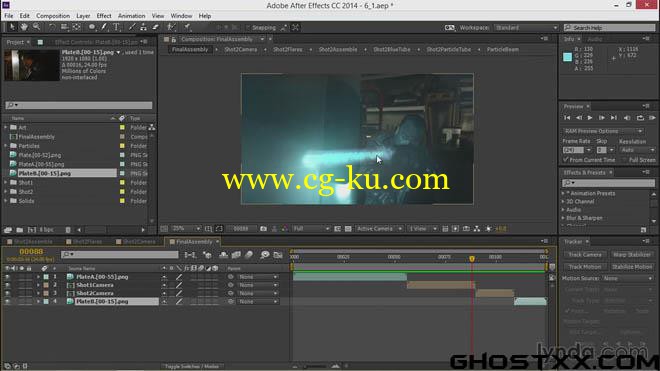
Task: Select the Rotation tool
Action: pos(52,27)
